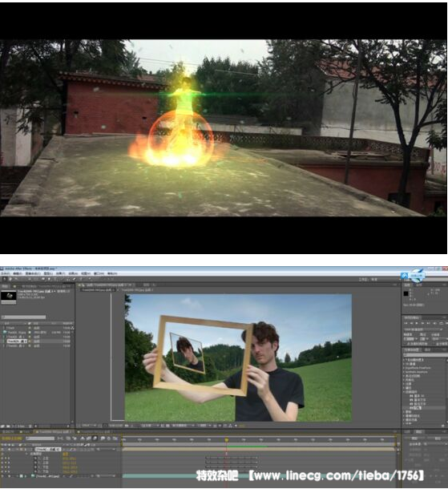Viewport: 448px width, 489px height.
Task: Expand the DigiEffects FreeForm category
Action: [404, 368]
